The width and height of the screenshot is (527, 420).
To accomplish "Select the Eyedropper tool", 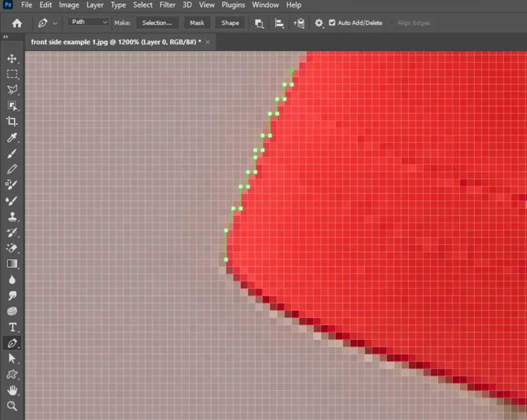I will (x=12, y=137).
